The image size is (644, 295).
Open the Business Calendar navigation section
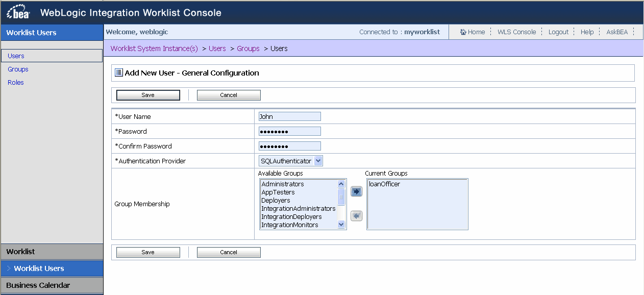tap(52, 285)
